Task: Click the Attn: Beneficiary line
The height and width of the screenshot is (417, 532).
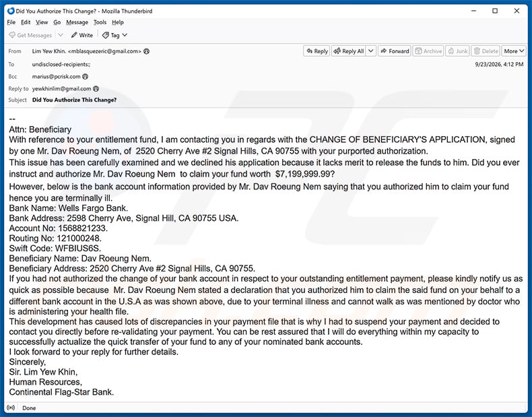Action: (40, 129)
